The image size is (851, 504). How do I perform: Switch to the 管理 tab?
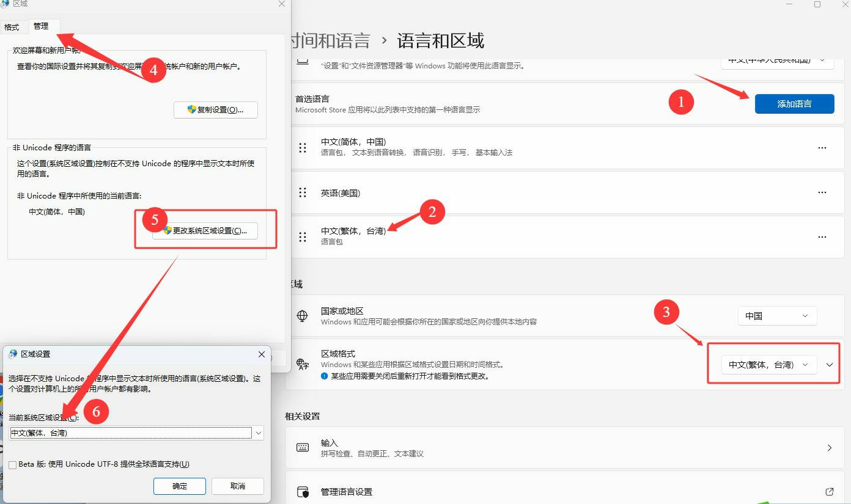(x=41, y=26)
